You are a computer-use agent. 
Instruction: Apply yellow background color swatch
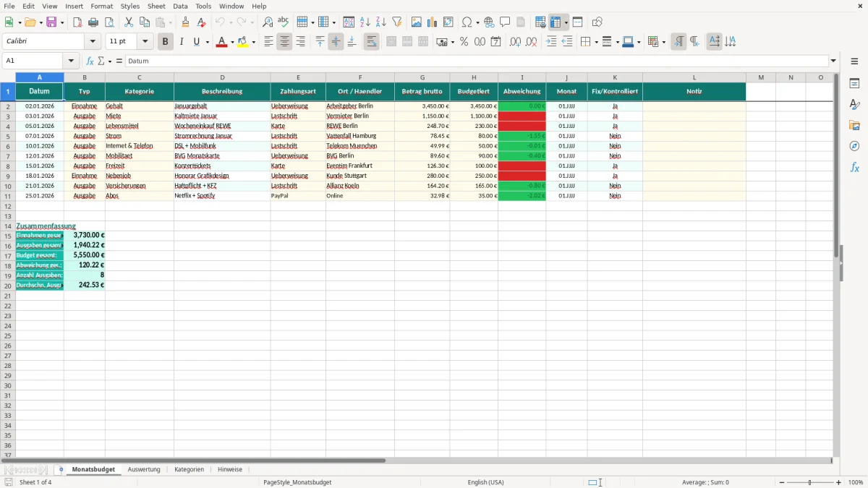[x=243, y=42]
